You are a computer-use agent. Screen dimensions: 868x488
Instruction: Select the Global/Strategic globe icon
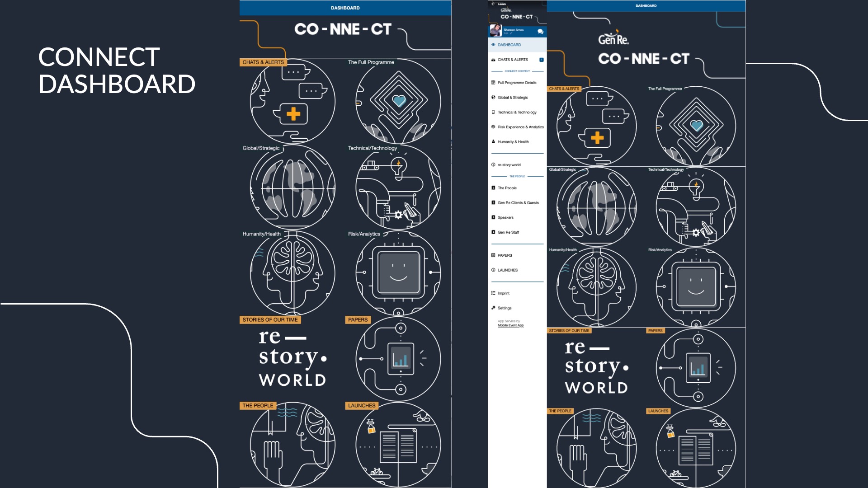pyautogui.click(x=292, y=187)
